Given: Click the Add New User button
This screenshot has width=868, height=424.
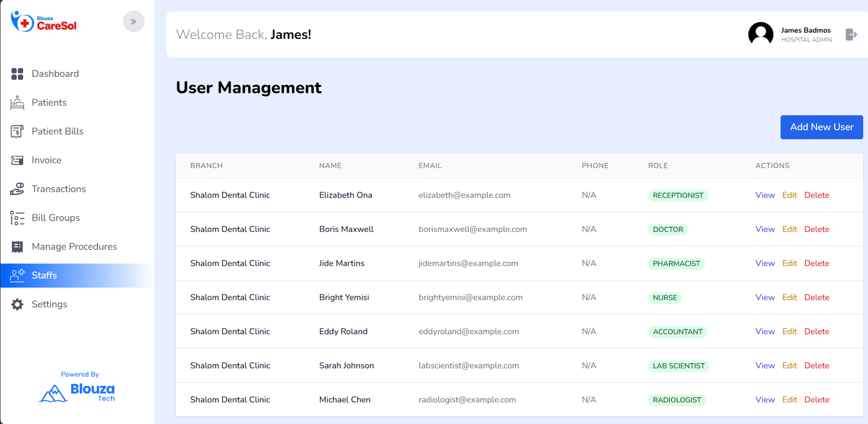Looking at the screenshot, I should coord(821,127).
